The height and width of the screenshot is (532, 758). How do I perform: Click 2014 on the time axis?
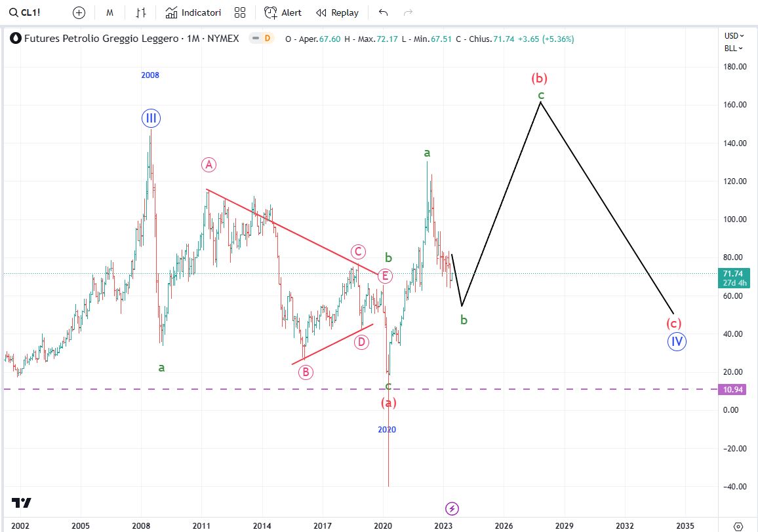coord(262,525)
